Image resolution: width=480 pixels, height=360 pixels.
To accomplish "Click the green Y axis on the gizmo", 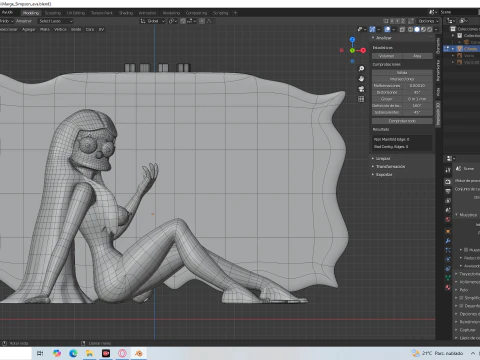I will click(352, 50).
